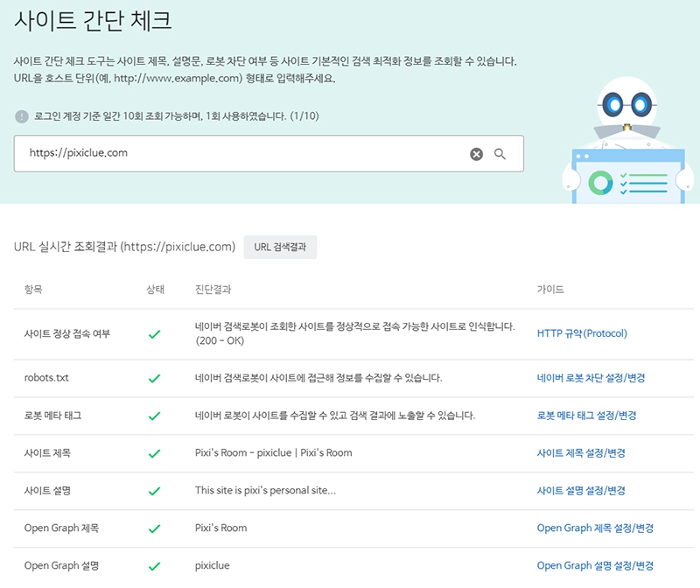
Task: Click the check mark in 사이트 제목 row
Action: 155,453
